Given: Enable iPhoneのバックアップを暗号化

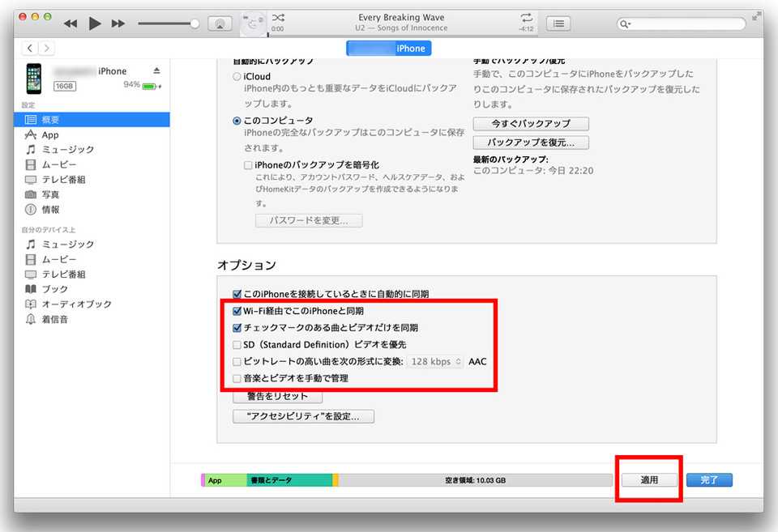Looking at the screenshot, I should pyautogui.click(x=248, y=165).
